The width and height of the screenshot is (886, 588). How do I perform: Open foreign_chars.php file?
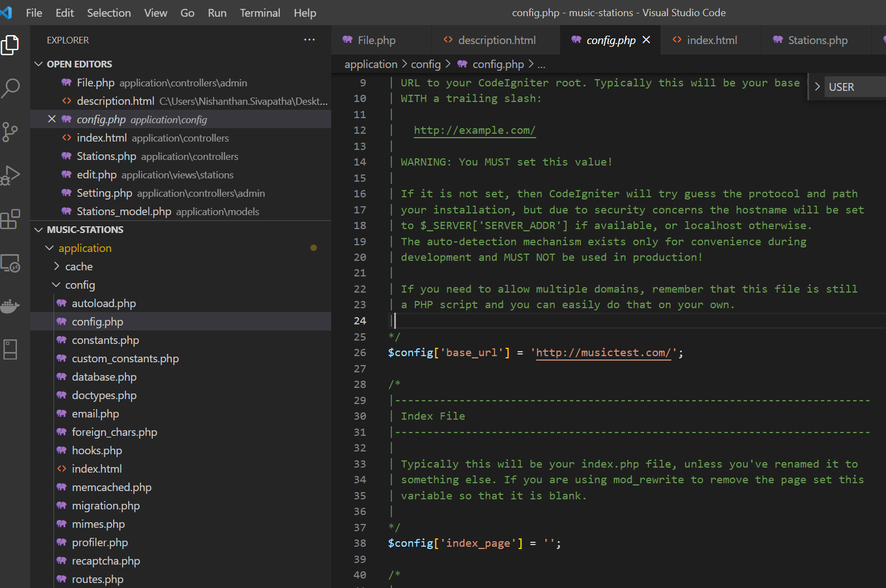[181, 432]
